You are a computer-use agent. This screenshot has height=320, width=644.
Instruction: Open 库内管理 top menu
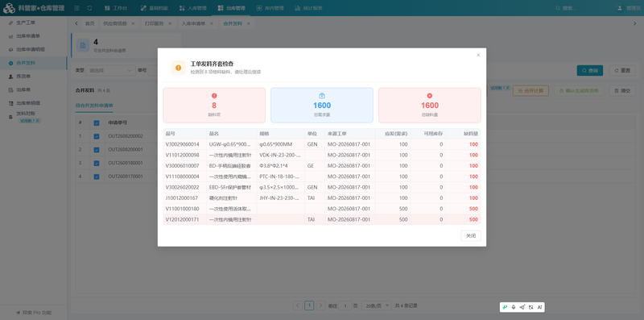click(270, 8)
